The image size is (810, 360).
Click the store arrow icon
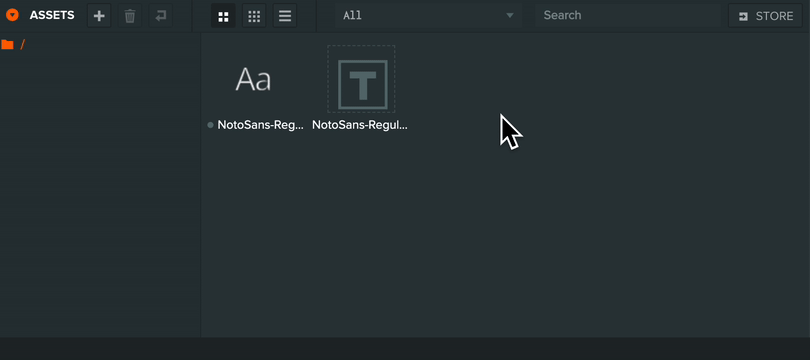pyautogui.click(x=743, y=17)
